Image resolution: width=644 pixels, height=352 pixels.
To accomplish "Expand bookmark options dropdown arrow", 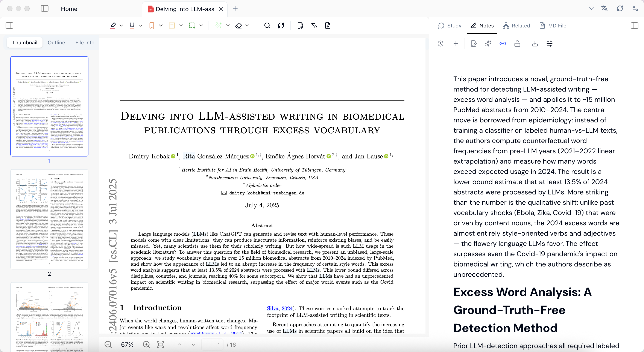I will point(161,26).
